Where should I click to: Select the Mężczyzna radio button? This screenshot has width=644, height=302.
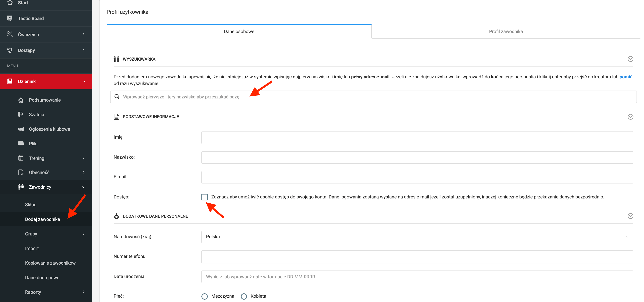coord(205,296)
